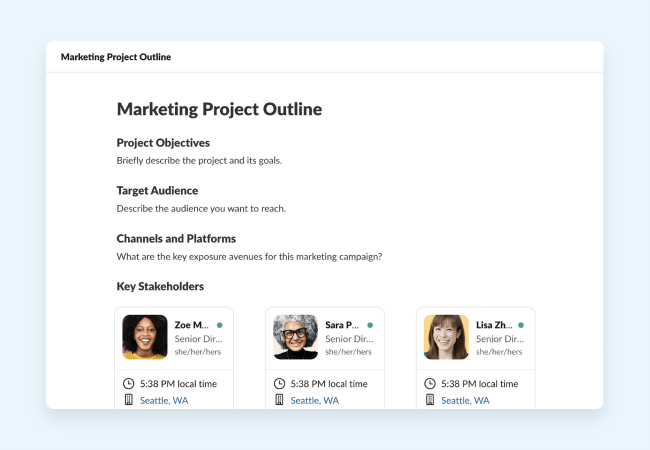650x450 pixels.
Task: Click the Marketing Project Outline title bar label
Action: (x=116, y=57)
